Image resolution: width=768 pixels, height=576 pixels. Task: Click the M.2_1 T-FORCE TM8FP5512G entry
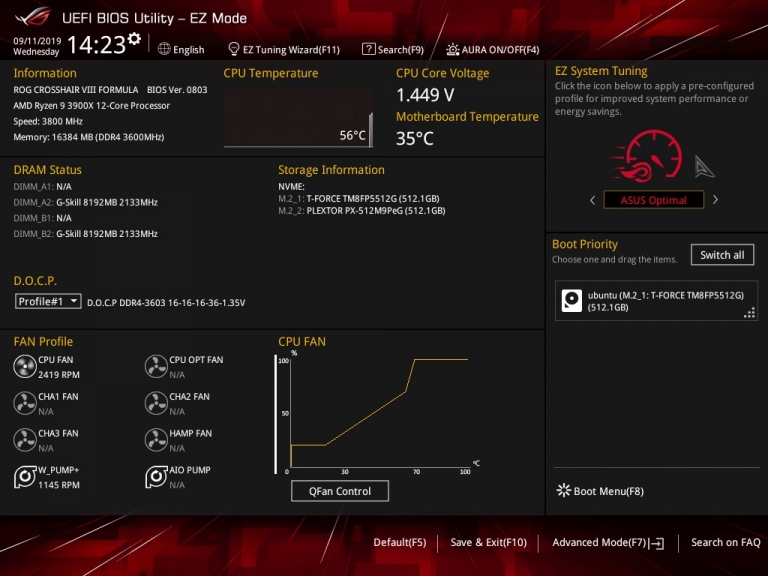pyautogui.click(x=359, y=198)
